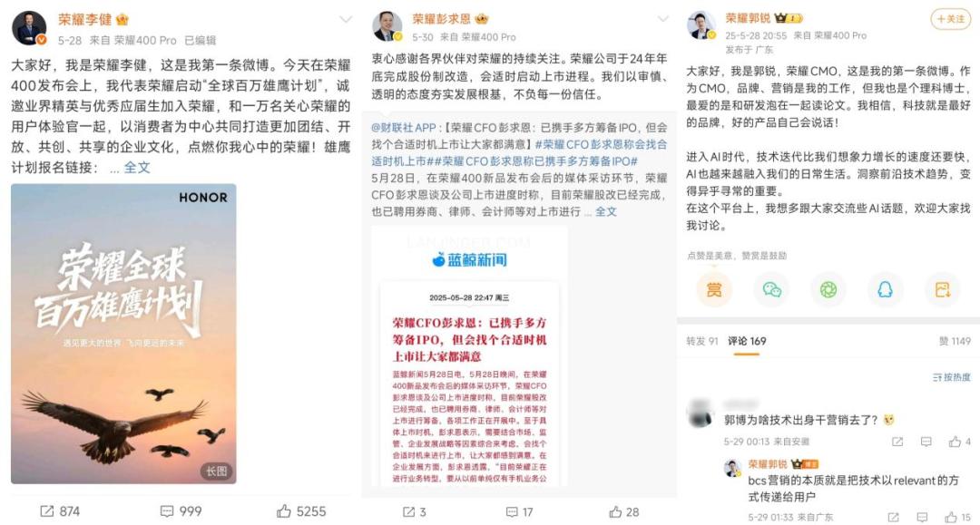Tap the yellow save-image icon
The image size is (980, 525).
(x=942, y=289)
